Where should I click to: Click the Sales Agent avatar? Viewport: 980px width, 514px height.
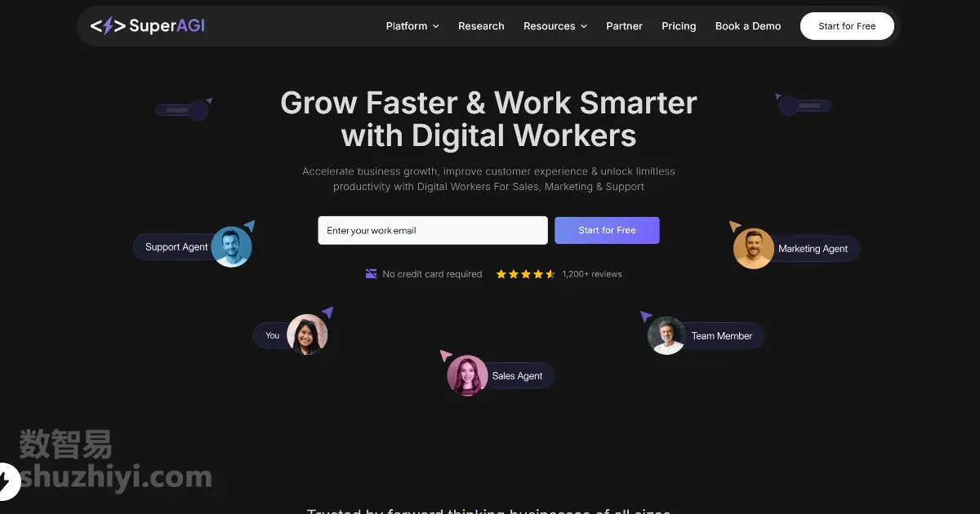(x=467, y=375)
